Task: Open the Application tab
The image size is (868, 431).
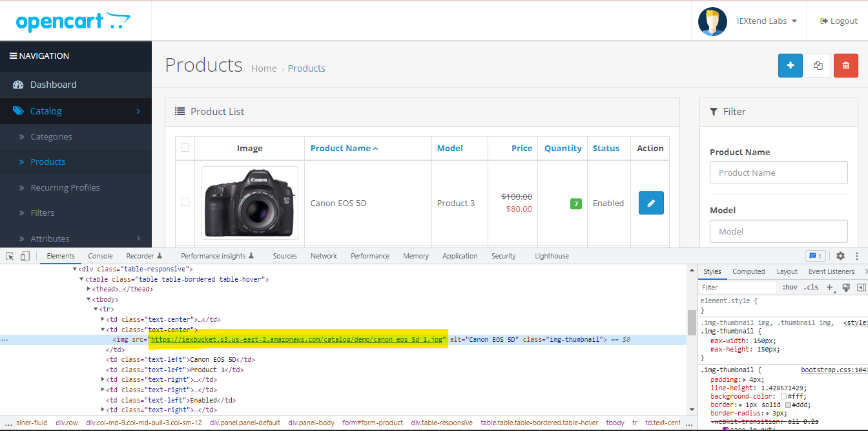Action: click(460, 256)
